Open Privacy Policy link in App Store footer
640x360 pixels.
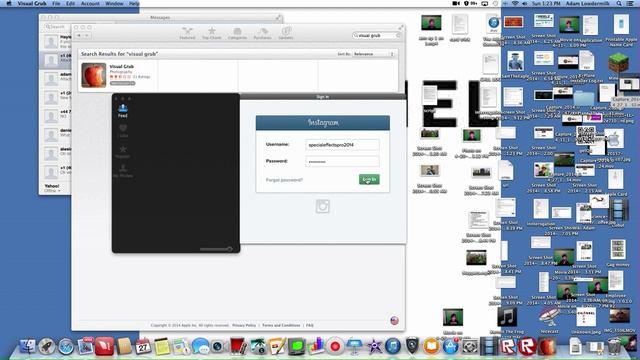pos(244,325)
